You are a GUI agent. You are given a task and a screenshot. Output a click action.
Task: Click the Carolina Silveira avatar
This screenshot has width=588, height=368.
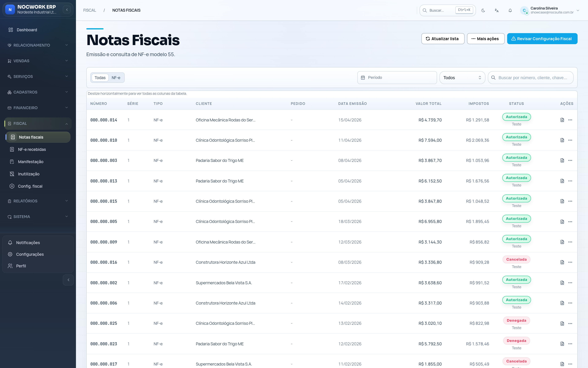click(524, 10)
